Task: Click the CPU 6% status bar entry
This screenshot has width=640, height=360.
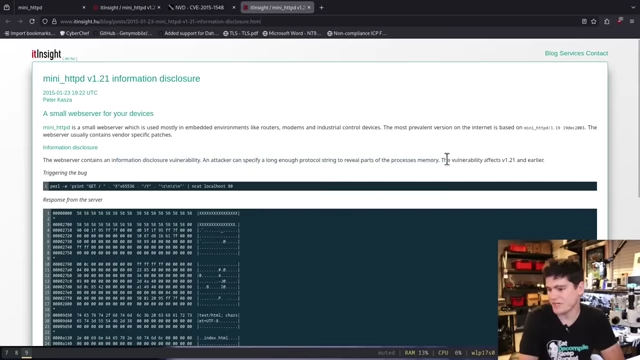Action: [x=450, y=353]
